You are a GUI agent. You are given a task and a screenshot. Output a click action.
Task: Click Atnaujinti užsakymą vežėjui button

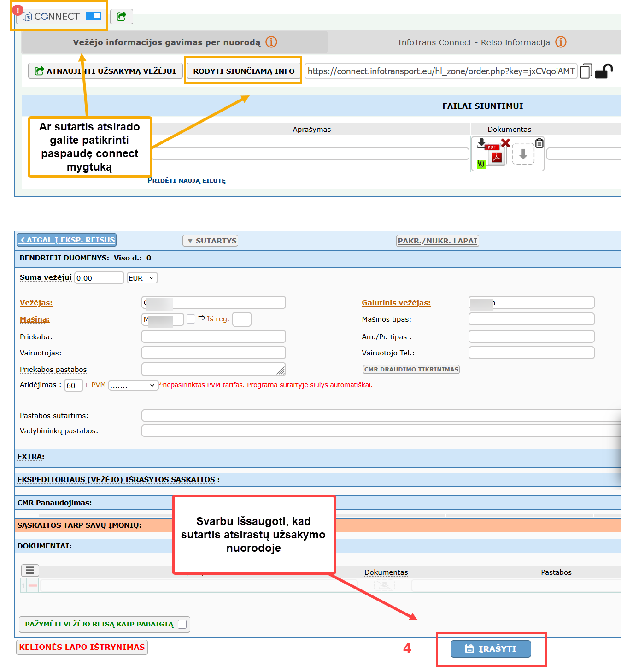pos(105,71)
